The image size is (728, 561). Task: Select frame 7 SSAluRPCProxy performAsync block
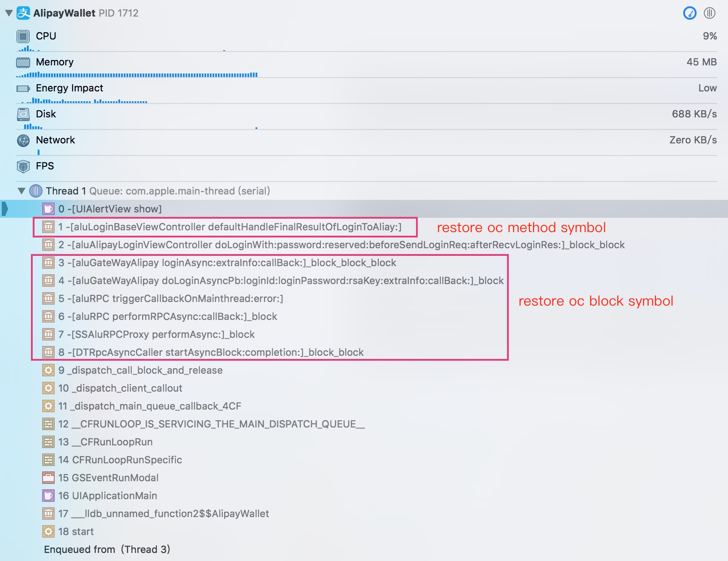point(364,334)
